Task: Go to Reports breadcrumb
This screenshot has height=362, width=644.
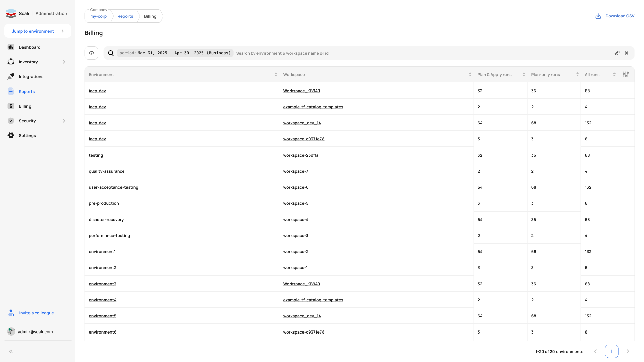Action: pos(125,16)
